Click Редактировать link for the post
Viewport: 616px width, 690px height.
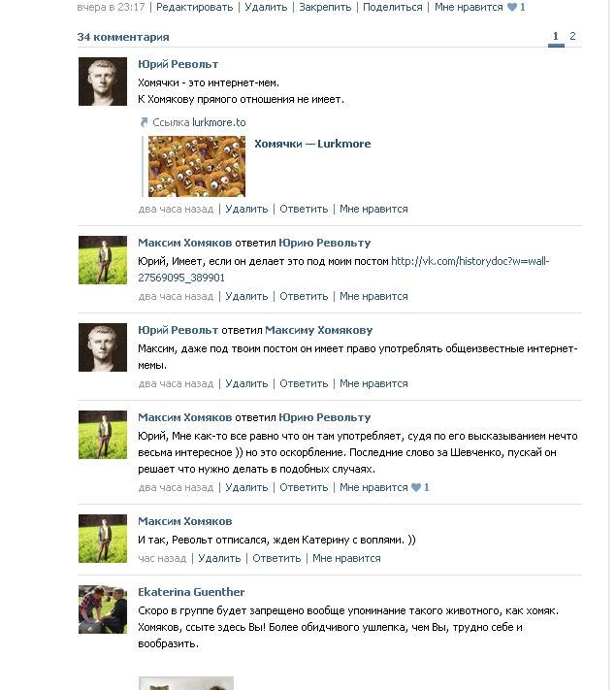pos(195,7)
